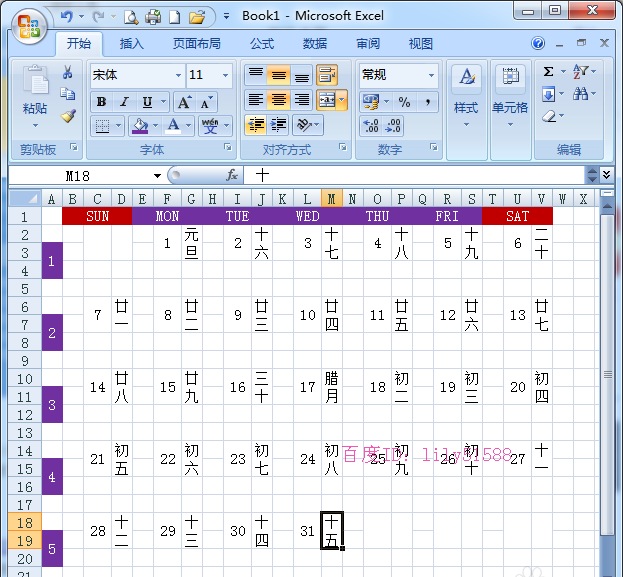The height and width of the screenshot is (577, 623).
Task: Open Print Preview from quick toolbar
Action: point(131,17)
